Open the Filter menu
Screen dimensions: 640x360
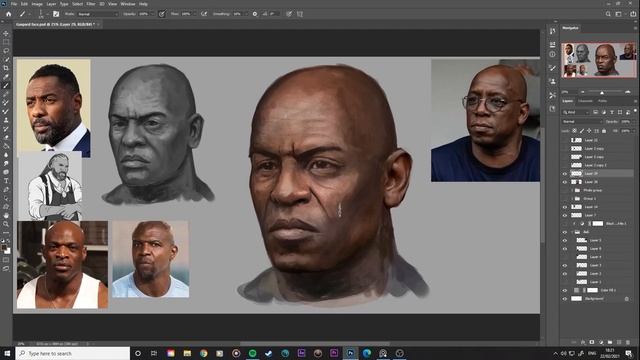91,4
